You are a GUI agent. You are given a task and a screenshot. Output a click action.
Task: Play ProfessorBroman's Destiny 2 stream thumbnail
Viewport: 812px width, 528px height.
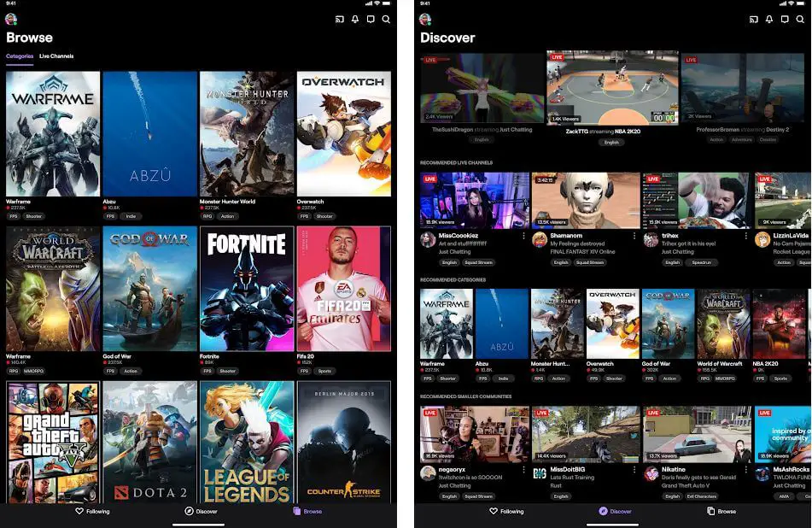coord(743,88)
